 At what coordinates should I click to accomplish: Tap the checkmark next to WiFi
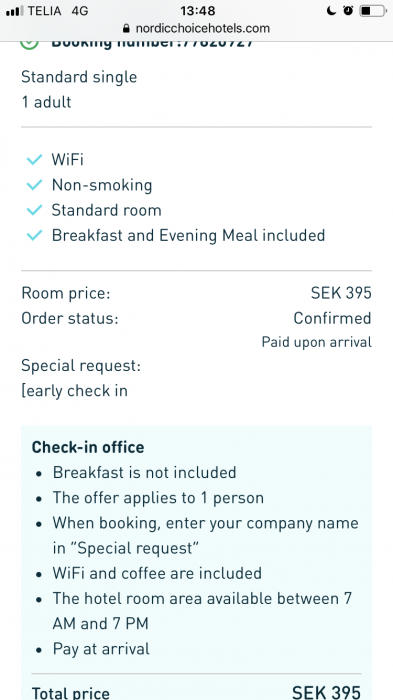[34, 159]
